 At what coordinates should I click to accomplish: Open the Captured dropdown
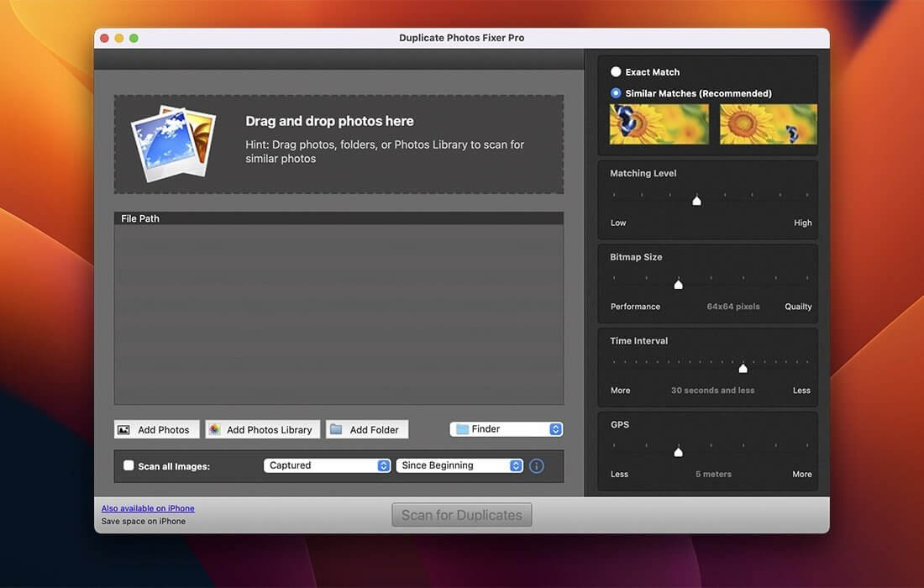(x=327, y=465)
